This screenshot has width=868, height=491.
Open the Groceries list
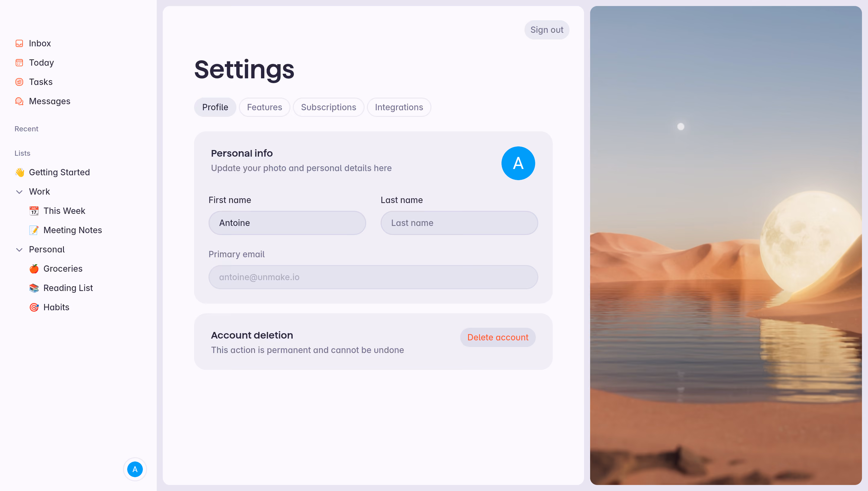pyautogui.click(x=63, y=269)
